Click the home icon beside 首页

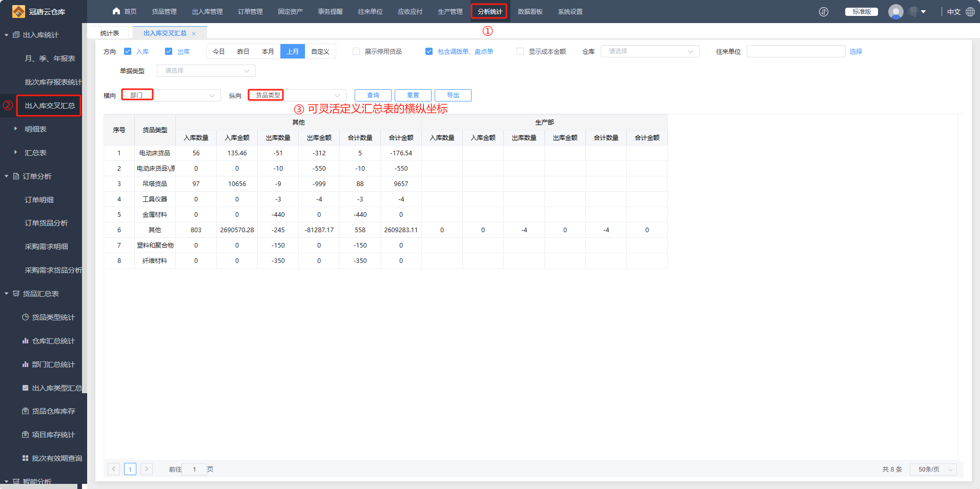click(116, 11)
